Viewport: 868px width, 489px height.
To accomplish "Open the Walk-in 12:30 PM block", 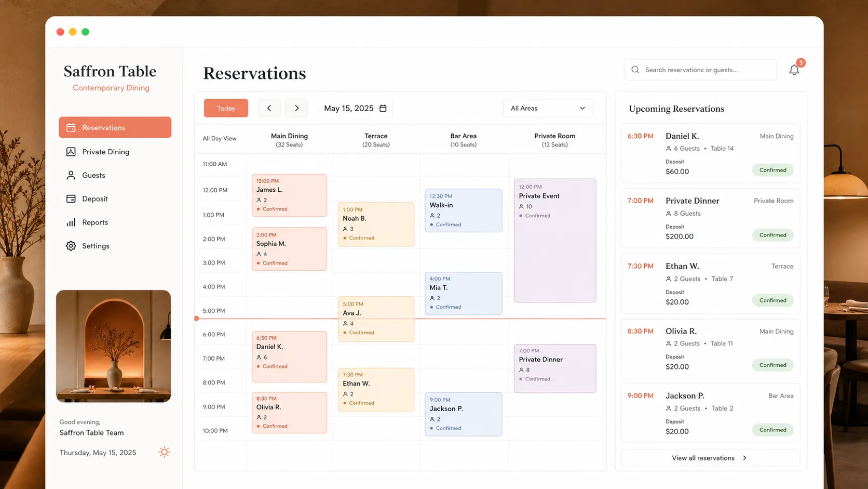I will (463, 210).
